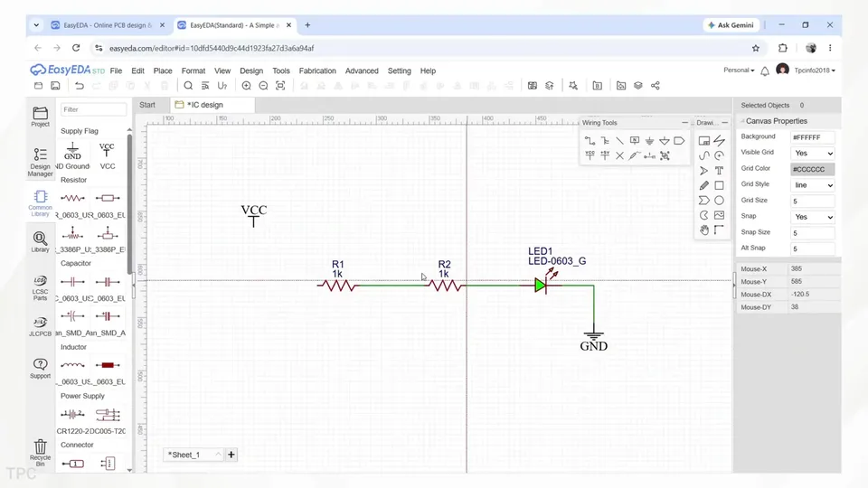This screenshot has height=488, width=868.
Task: Click the library Filter input field
Action: pos(93,109)
